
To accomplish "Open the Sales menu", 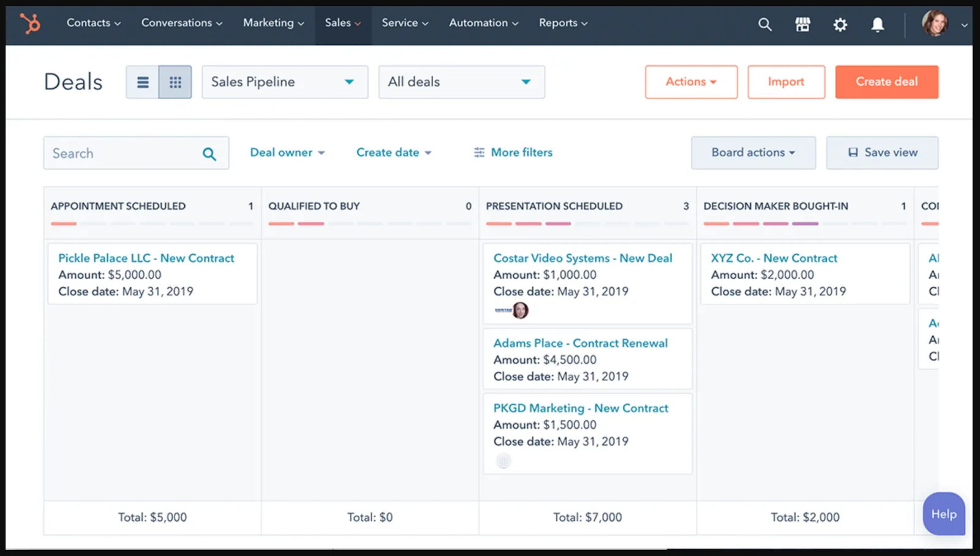I will (x=343, y=23).
